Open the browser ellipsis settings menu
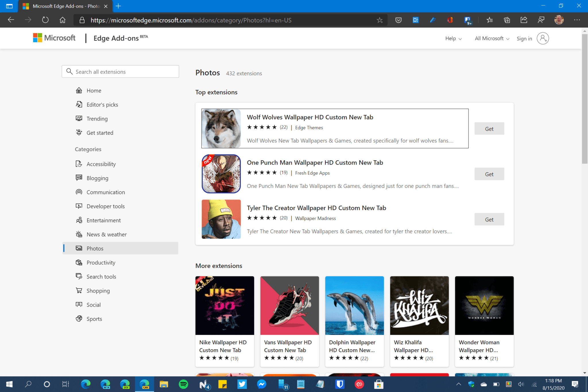 coord(577,20)
